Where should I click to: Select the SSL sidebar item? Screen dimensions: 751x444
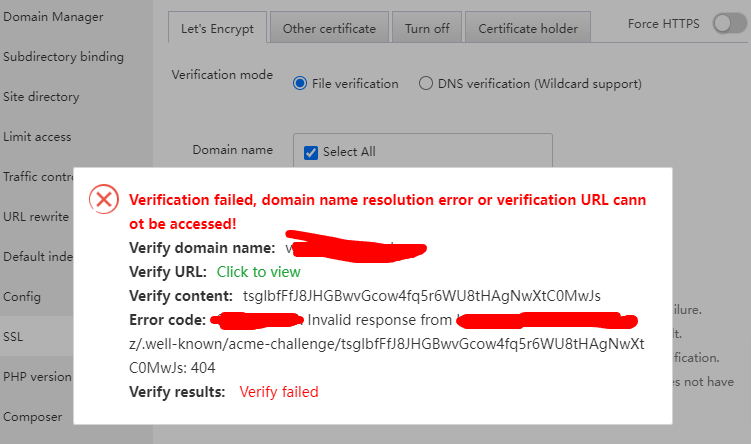(13, 337)
